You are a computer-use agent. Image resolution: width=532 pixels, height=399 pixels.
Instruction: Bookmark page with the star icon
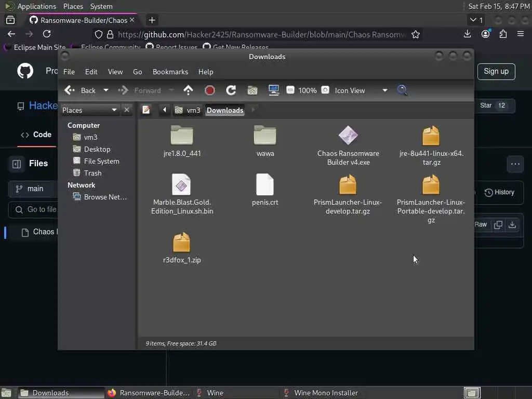click(416, 34)
